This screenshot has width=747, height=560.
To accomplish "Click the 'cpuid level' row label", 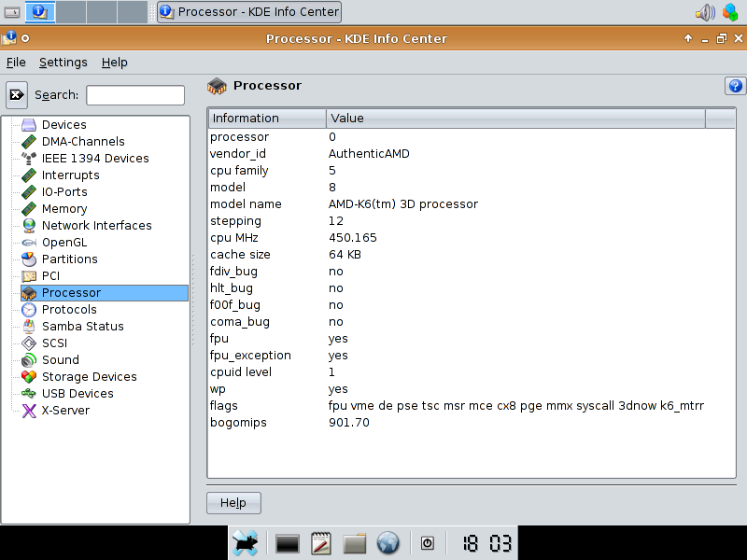I will pos(241,372).
